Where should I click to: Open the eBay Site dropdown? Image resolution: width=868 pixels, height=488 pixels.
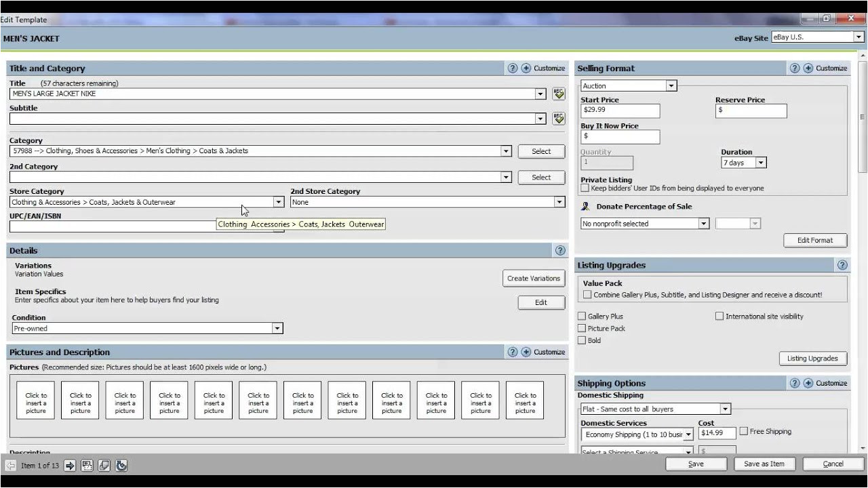pyautogui.click(x=859, y=37)
